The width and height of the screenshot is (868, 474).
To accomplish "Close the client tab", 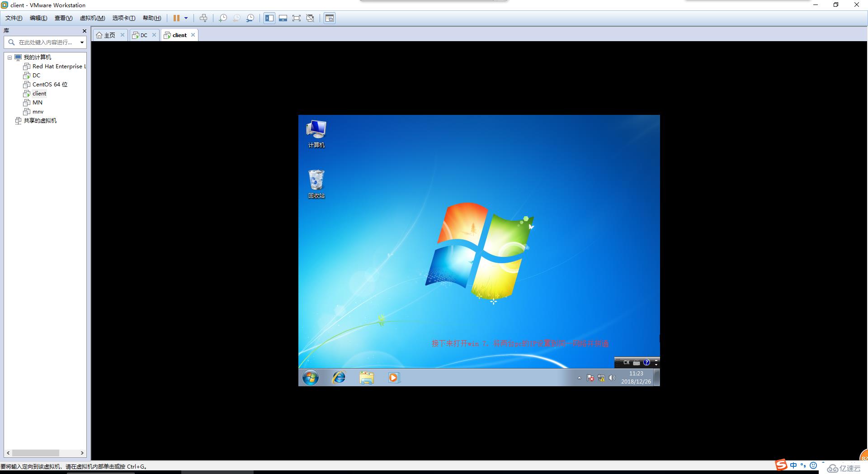I will [x=193, y=35].
